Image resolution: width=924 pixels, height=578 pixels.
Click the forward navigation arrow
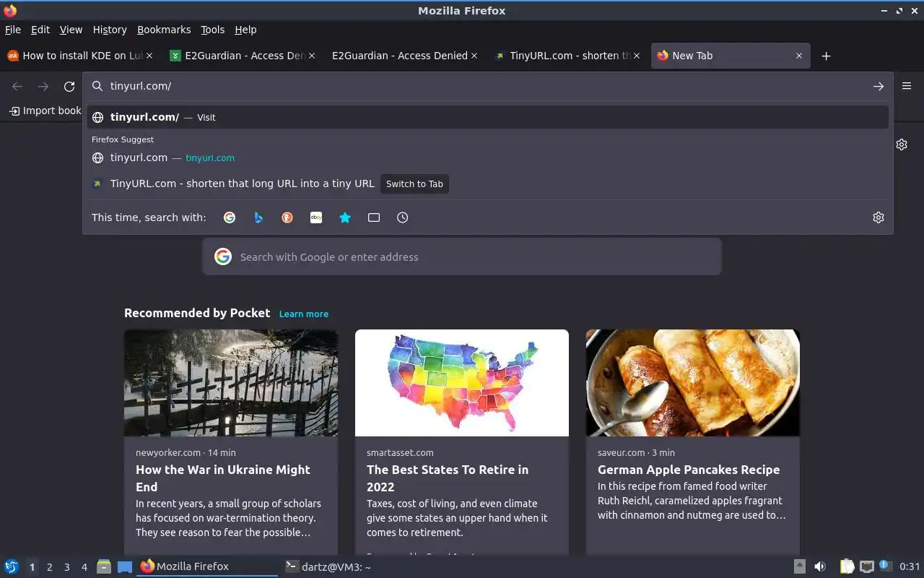[x=43, y=87]
